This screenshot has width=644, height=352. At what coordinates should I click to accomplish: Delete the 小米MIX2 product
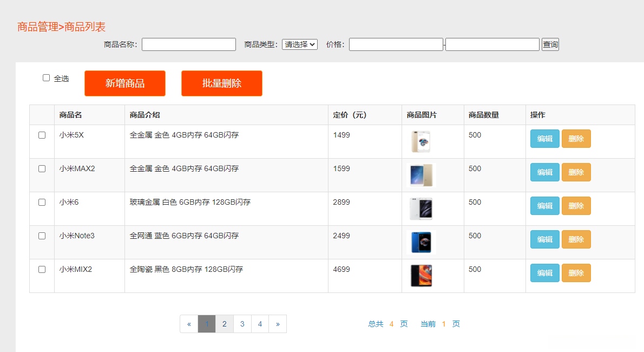576,273
